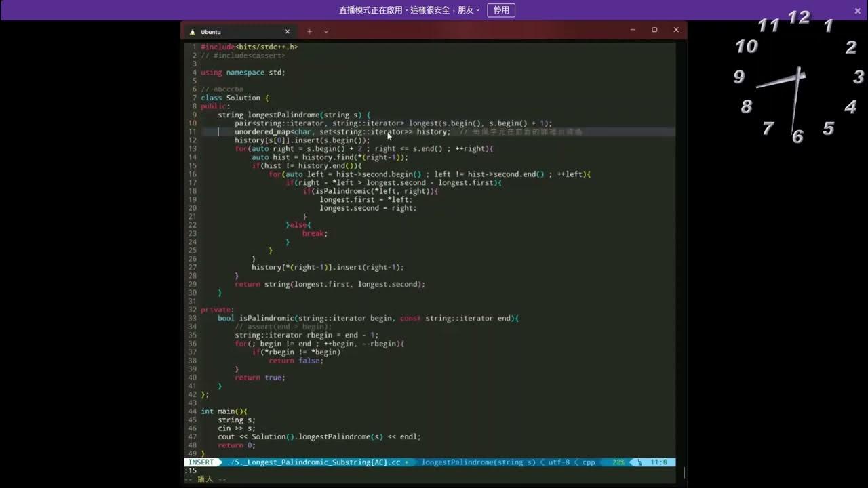Click 'return string(longest.first, longest.second);' line
The height and width of the screenshot is (488, 868).
[x=330, y=284]
